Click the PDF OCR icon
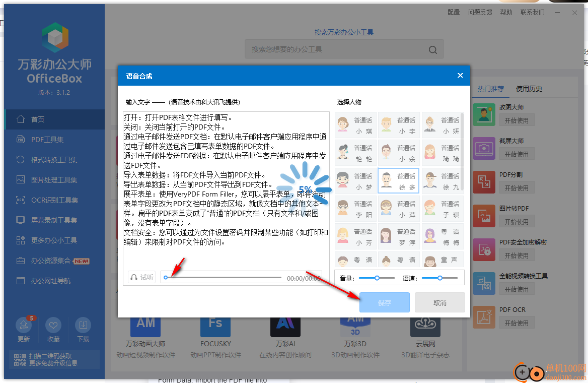 pyautogui.click(x=484, y=317)
